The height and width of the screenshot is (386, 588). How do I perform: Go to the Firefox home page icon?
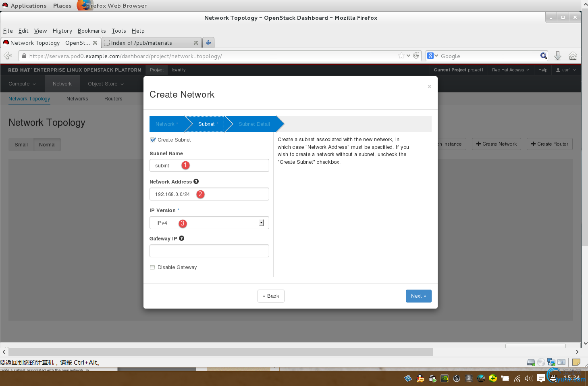point(573,56)
